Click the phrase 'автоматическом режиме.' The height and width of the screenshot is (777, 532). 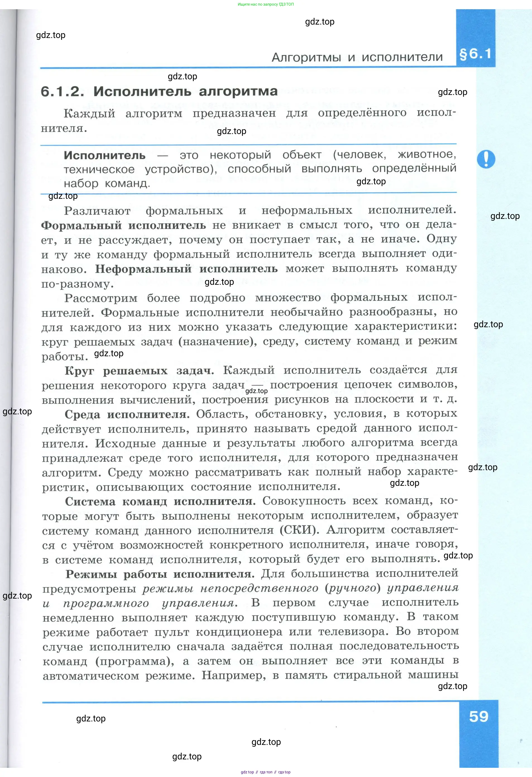[x=119, y=676]
